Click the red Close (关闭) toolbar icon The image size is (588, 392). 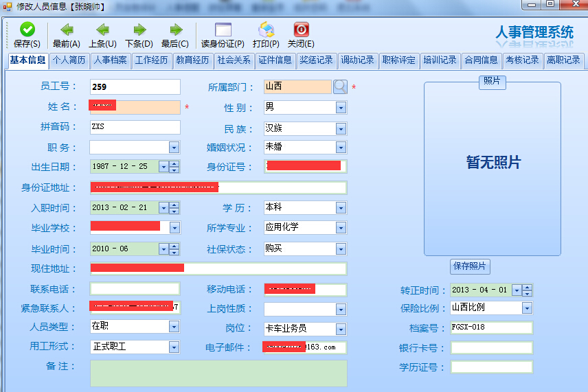pyautogui.click(x=301, y=30)
